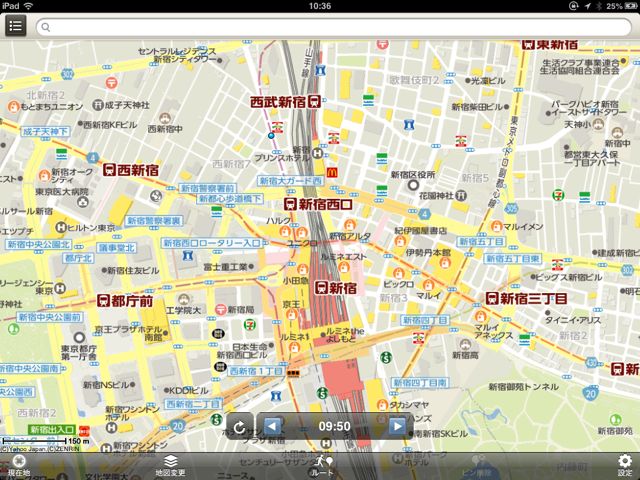The height and width of the screenshot is (480, 640).
Task: Tap the ヒルトン東京 hotel icon
Action: (61, 227)
